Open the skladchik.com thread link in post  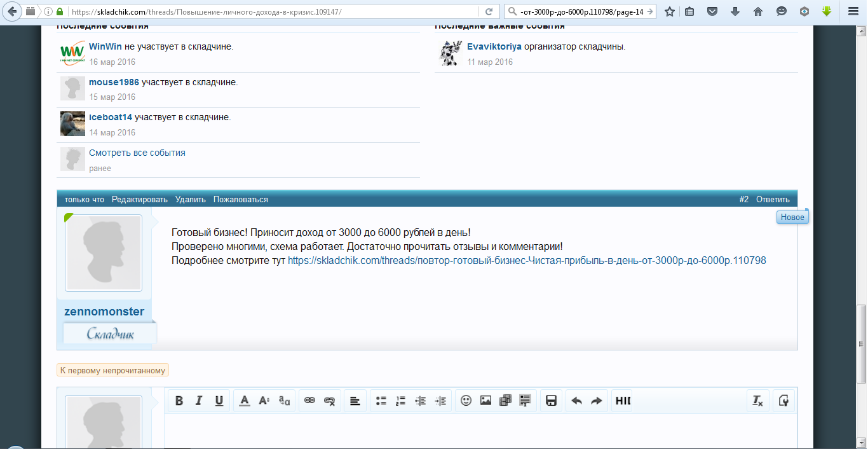pyautogui.click(x=527, y=260)
